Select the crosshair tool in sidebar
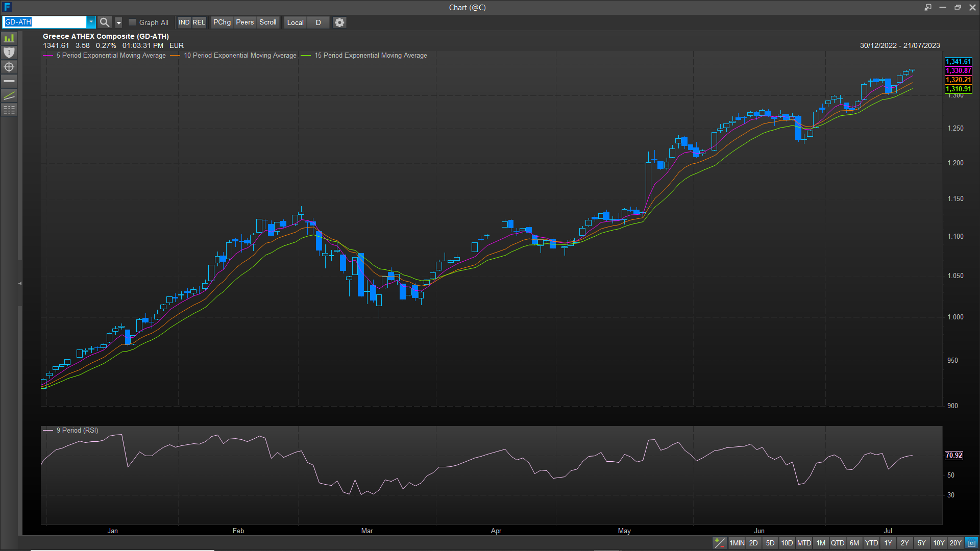Viewport: 980px width, 551px height. pos(9,67)
